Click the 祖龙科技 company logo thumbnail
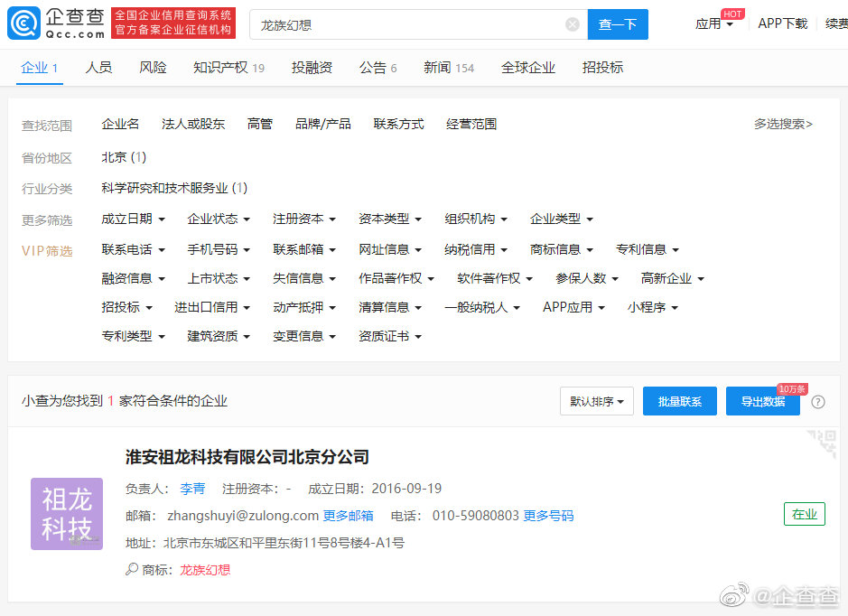This screenshot has height=616, width=848. pyautogui.click(x=67, y=514)
